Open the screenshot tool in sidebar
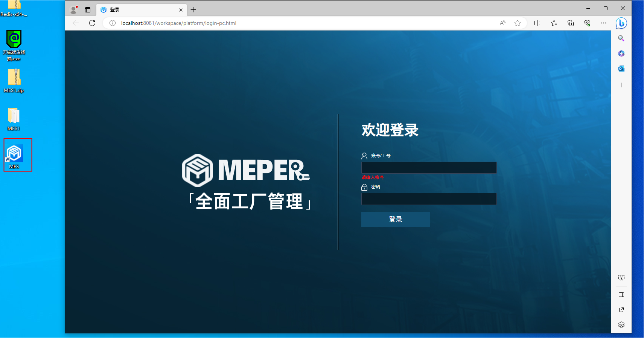Viewport: 644px width, 338px height. coord(621,278)
